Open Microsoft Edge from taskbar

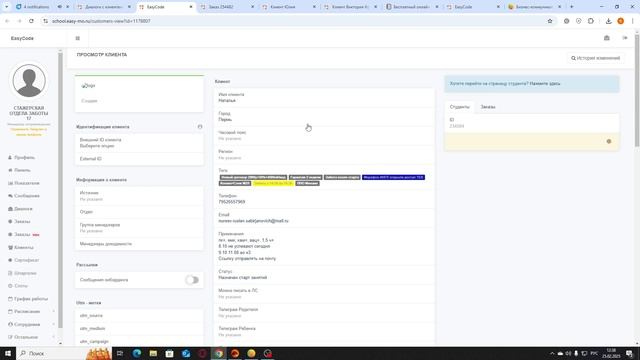pos(137,353)
